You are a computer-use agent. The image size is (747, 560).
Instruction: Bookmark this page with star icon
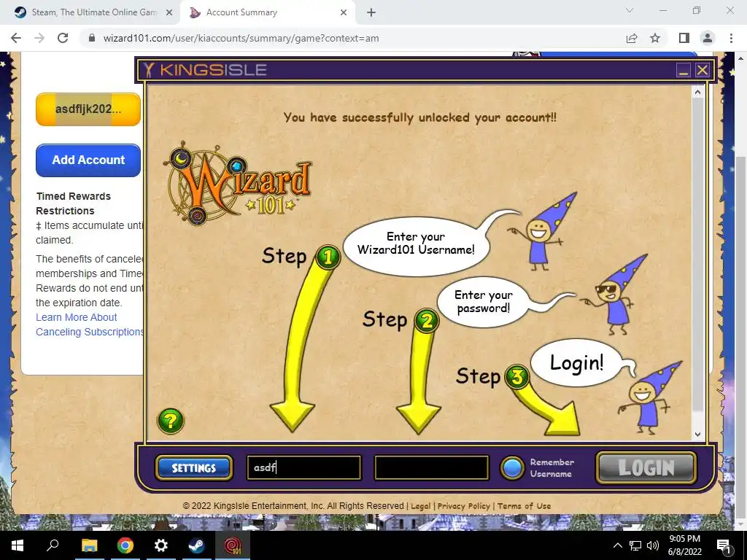click(655, 38)
